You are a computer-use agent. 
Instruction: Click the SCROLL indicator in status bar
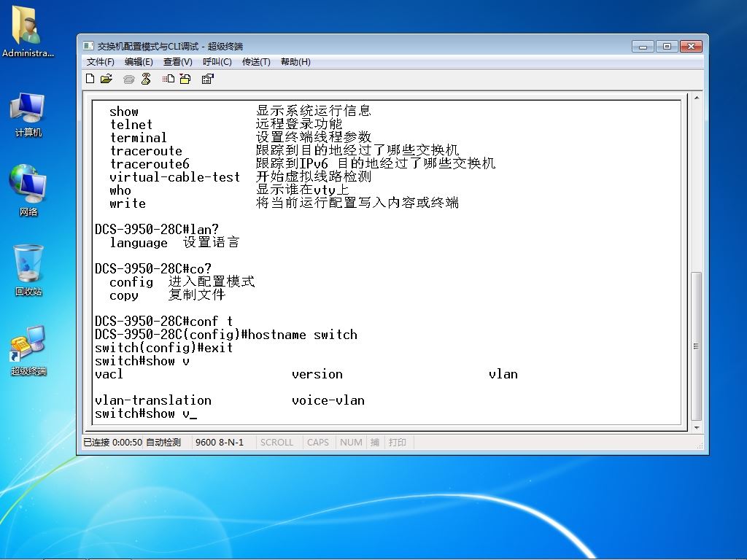276,443
